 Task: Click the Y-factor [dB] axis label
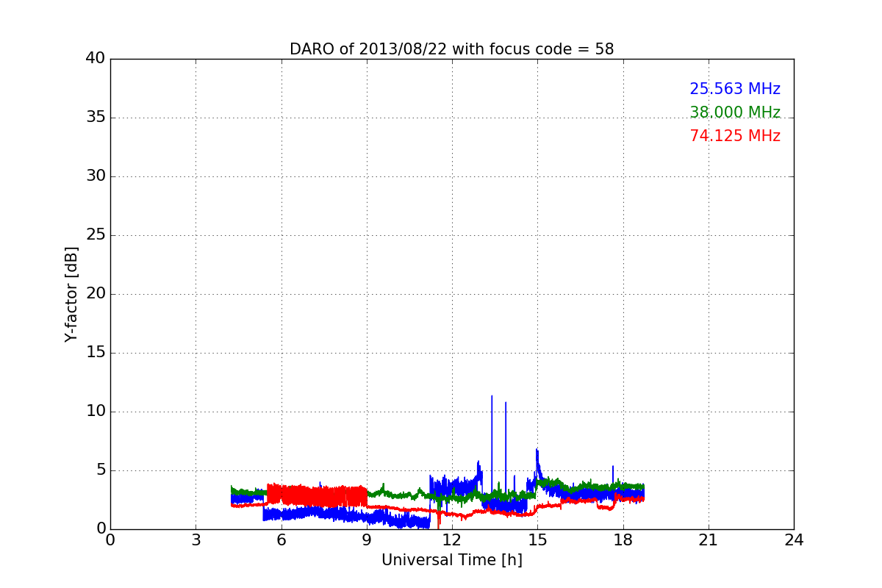click(x=71, y=294)
